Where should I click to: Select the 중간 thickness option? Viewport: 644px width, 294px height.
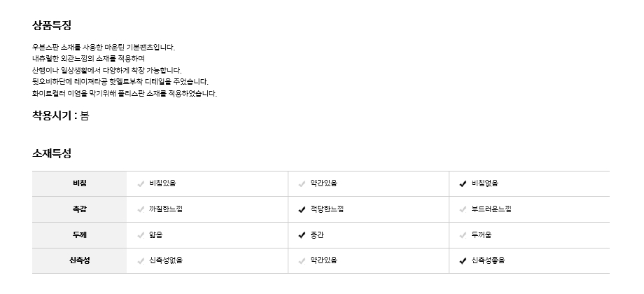[318, 234]
